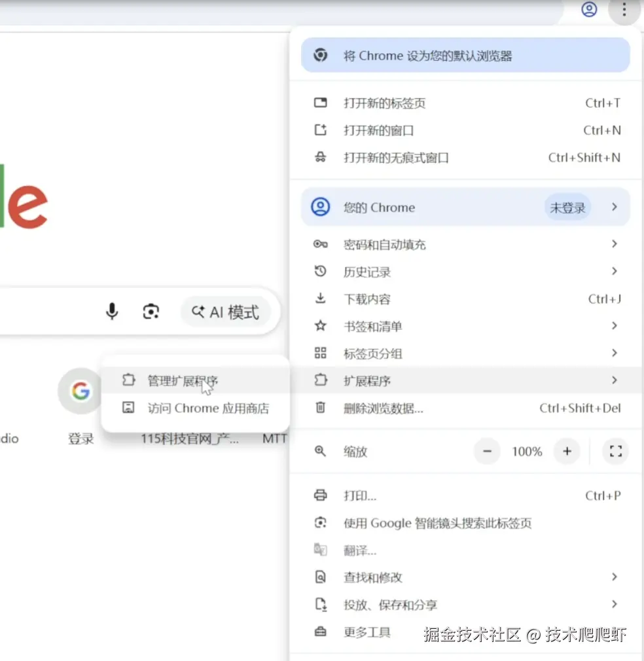
Task: Click the new window icon
Action: (x=320, y=130)
